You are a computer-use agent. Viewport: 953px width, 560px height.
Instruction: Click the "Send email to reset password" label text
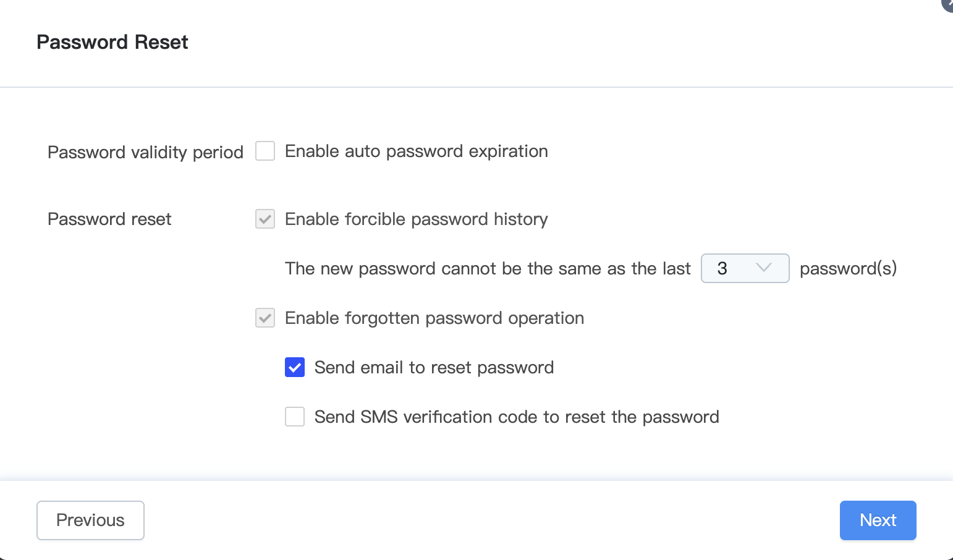[x=434, y=368]
